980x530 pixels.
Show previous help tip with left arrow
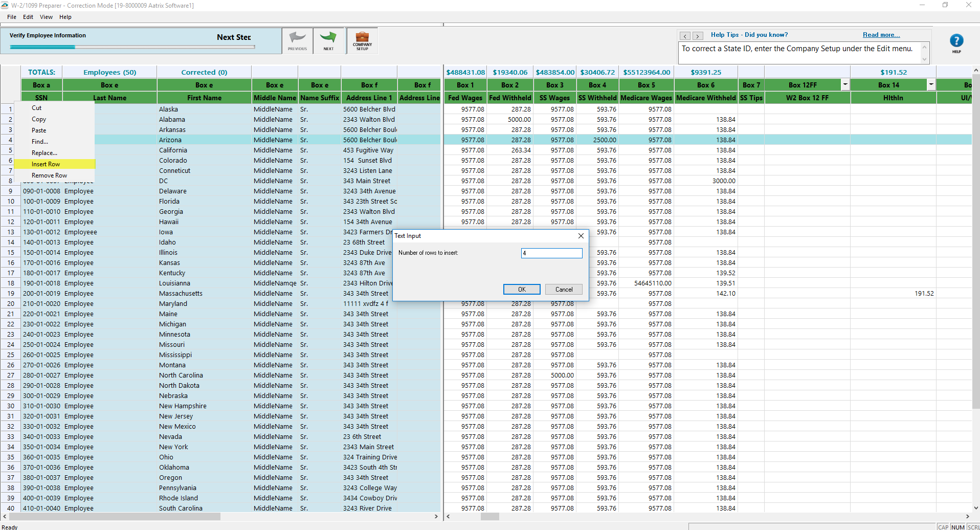(685, 36)
